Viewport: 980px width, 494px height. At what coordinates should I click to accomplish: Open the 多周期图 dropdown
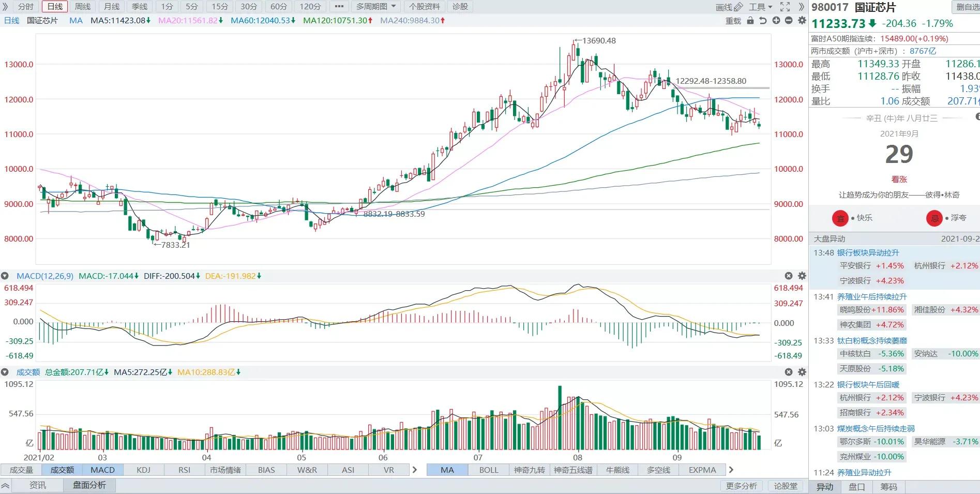coord(376,7)
